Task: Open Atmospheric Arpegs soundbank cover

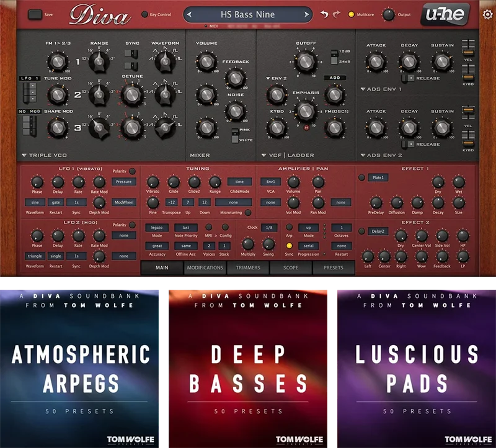Action: coord(79,369)
